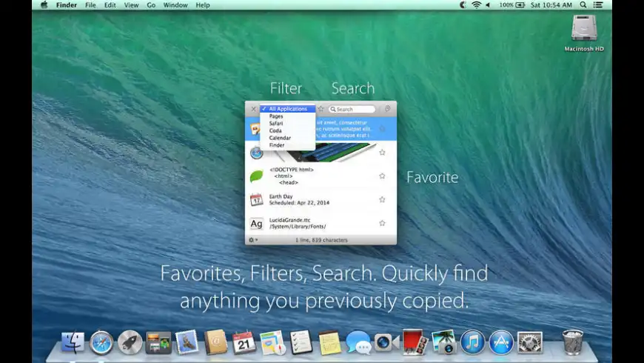Viewport: 644px width, 363px height.
Task: Launch Mail stamp icon in Dock
Action: pyautogui.click(x=187, y=342)
